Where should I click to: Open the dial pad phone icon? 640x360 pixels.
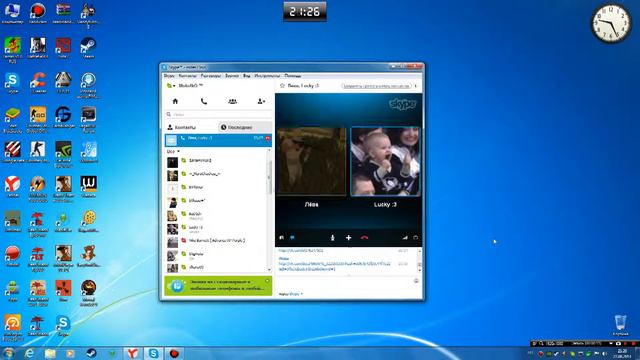pos(204,101)
